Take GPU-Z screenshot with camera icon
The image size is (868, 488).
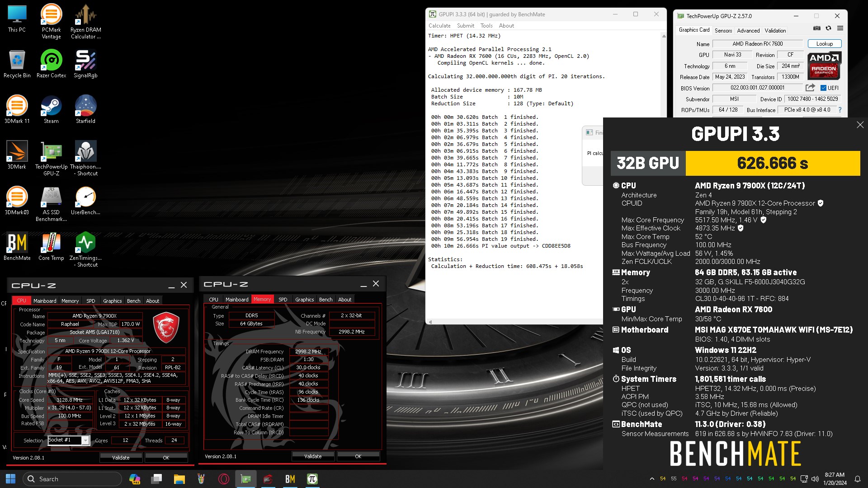(817, 28)
